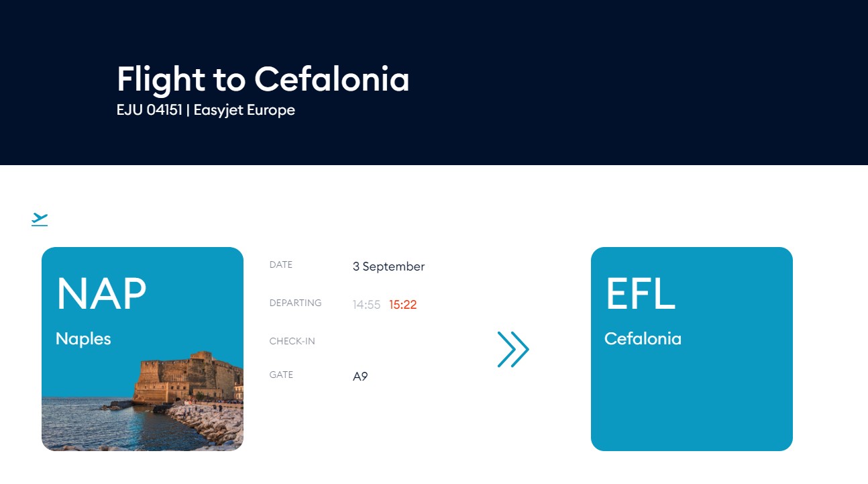This screenshot has height=484, width=868.
Task: Click the original 14:55 departure time
Action: pos(366,305)
